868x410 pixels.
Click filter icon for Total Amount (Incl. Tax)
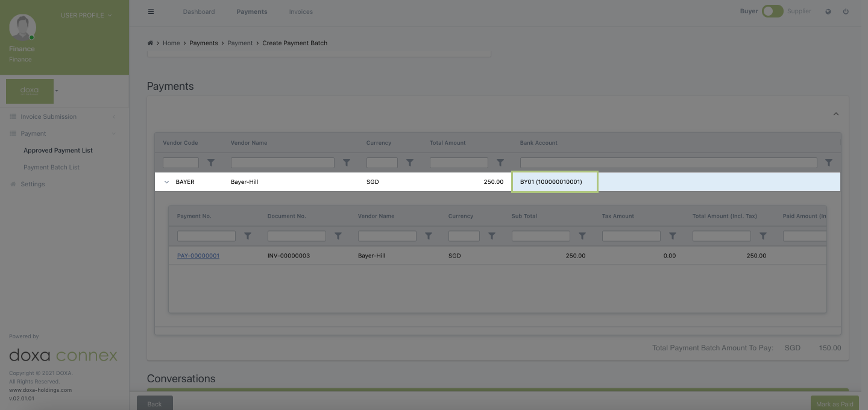coord(763,236)
